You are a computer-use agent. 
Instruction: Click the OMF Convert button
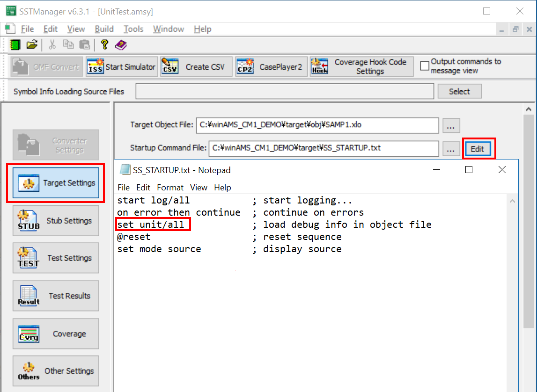click(x=46, y=67)
